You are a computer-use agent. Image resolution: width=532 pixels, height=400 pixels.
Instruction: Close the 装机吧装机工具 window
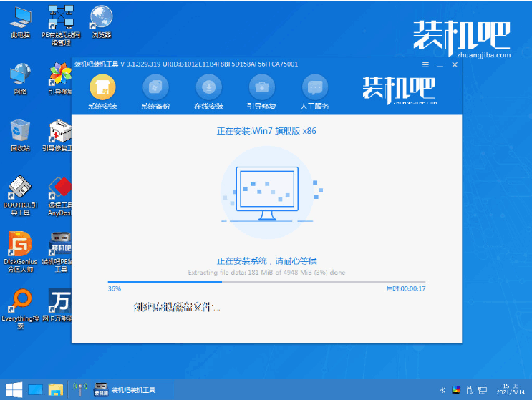click(x=455, y=64)
